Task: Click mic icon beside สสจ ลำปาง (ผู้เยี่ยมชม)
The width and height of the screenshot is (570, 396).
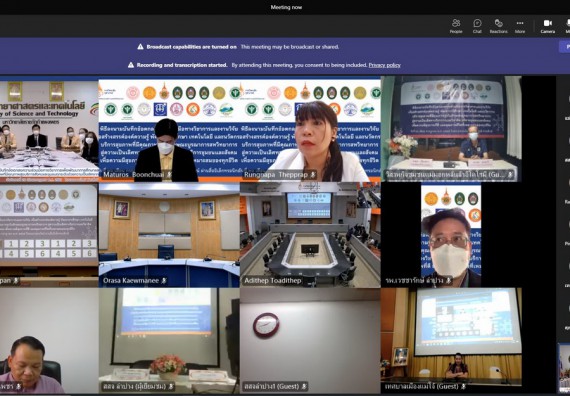Action: pos(171,386)
